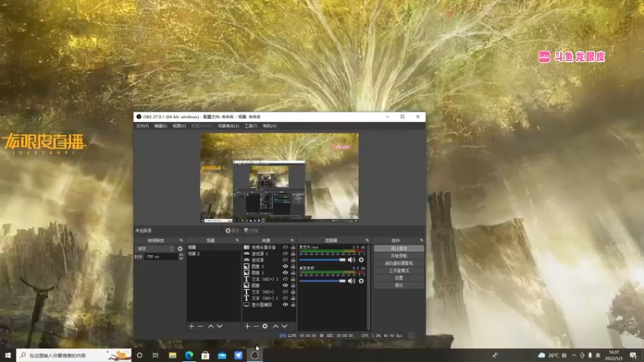Adjust the 桌面音频 volume slider
The image size is (644, 362).
[x=323, y=281]
